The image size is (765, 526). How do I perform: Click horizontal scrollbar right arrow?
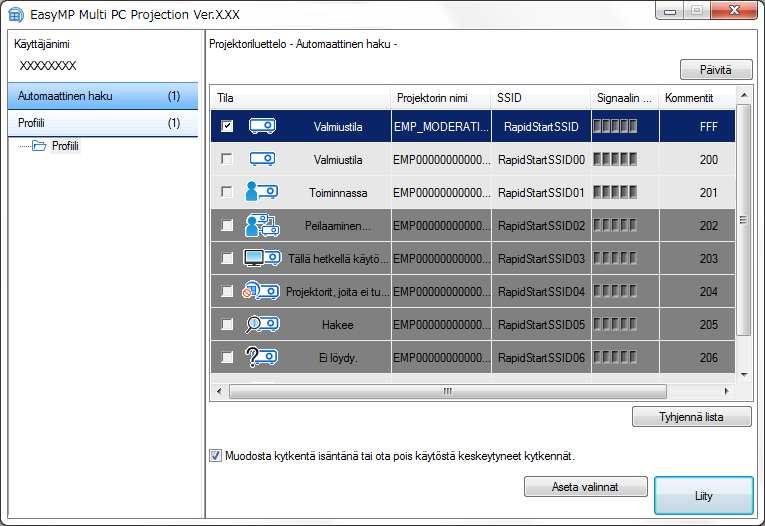[x=726, y=391]
